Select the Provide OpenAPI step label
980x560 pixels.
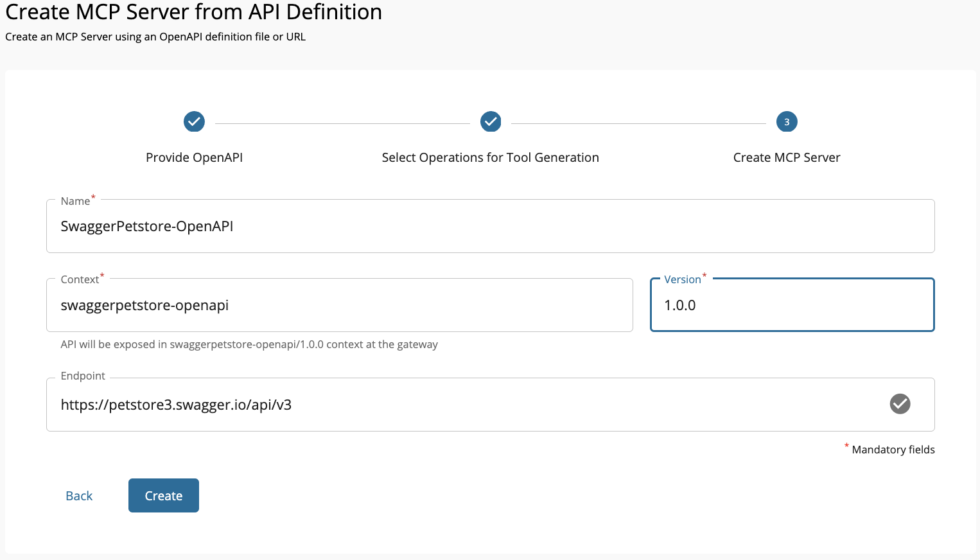click(x=194, y=157)
